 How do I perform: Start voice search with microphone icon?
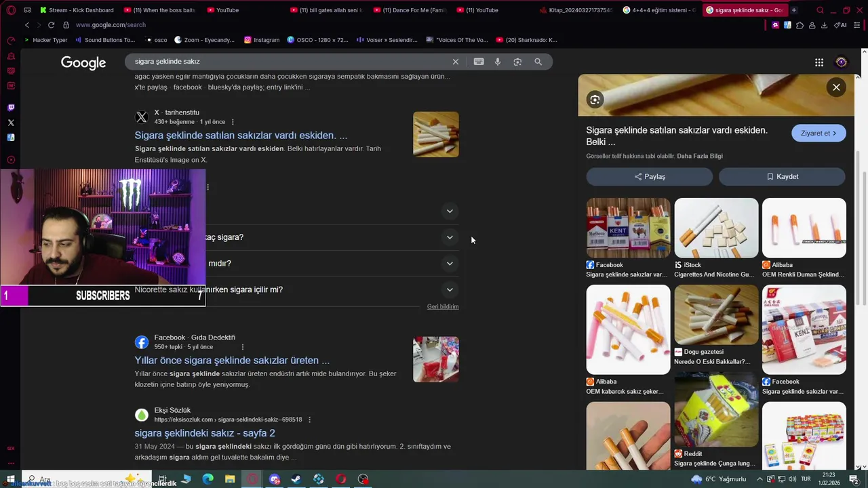coord(498,62)
